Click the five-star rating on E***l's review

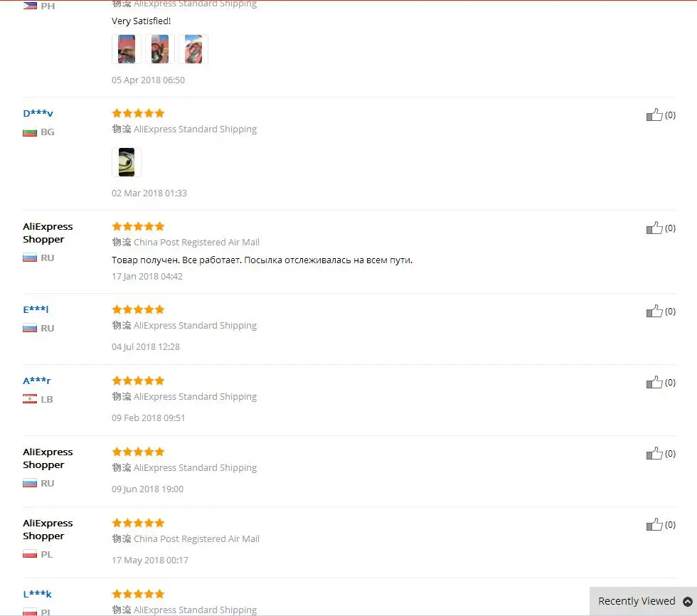tap(138, 309)
